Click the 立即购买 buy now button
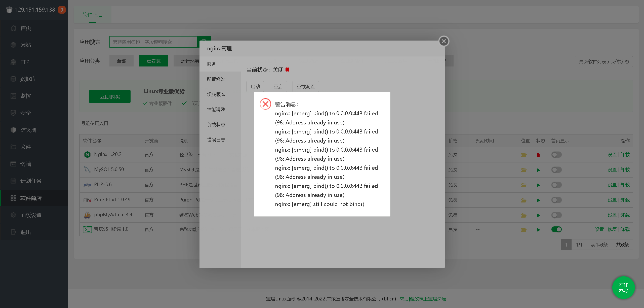The width and height of the screenshot is (644, 308). (x=110, y=96)
